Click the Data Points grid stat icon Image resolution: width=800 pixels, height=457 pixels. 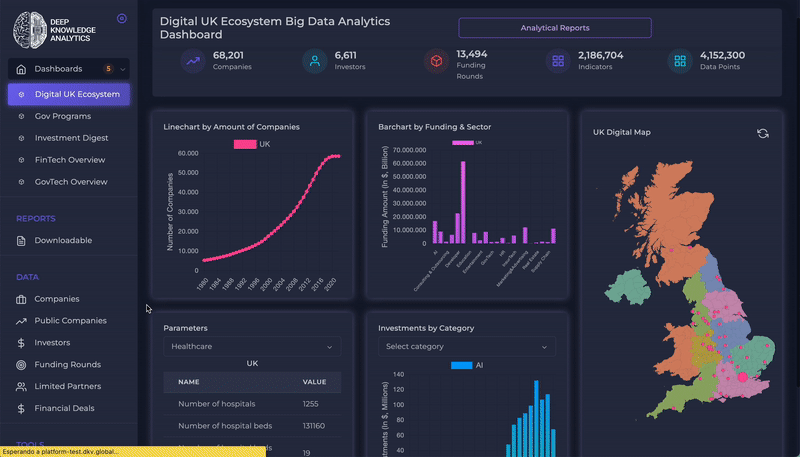680,61
